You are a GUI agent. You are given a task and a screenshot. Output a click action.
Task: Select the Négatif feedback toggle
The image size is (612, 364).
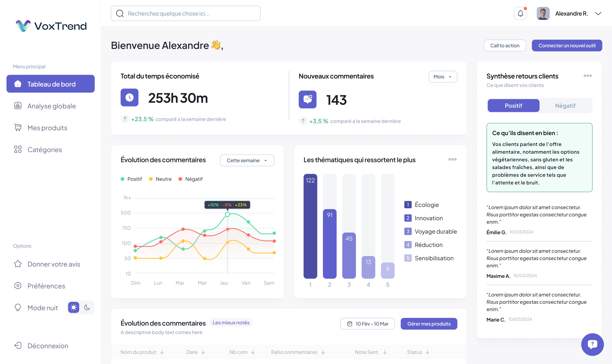coord(565,106)
